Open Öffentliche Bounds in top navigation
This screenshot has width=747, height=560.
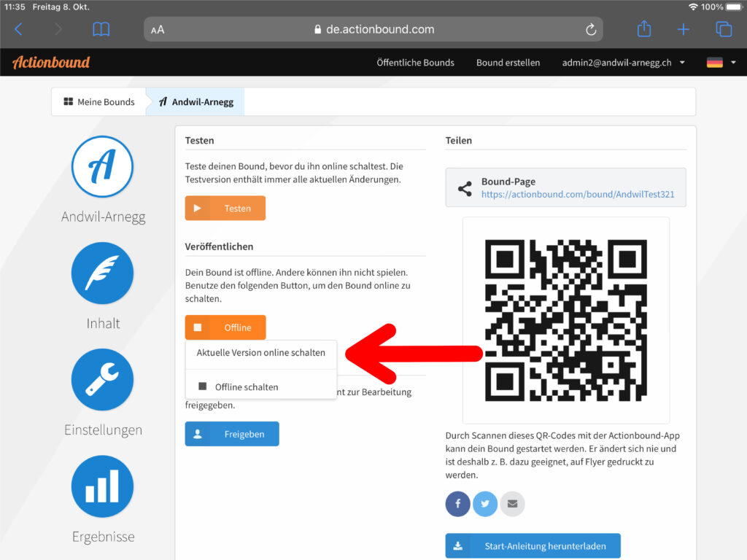415,63
